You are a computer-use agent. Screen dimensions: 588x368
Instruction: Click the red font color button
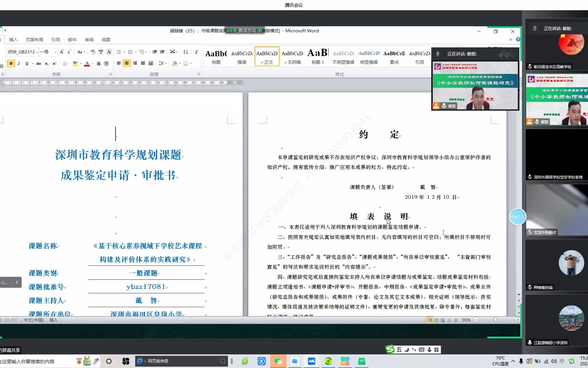pos(87,63)
